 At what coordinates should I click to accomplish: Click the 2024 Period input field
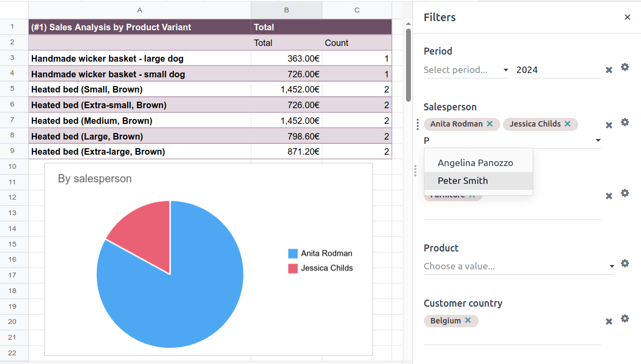tap(558, 69)
